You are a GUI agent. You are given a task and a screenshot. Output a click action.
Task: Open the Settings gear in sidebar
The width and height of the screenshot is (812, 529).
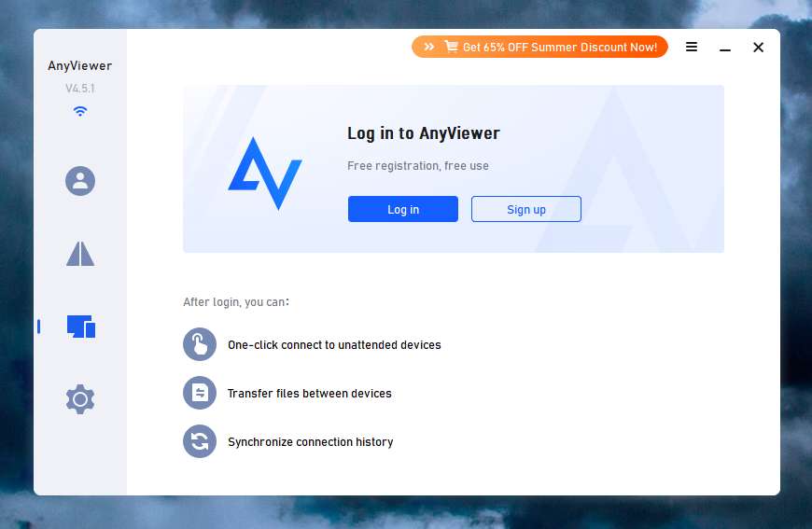tap(80, 399)
